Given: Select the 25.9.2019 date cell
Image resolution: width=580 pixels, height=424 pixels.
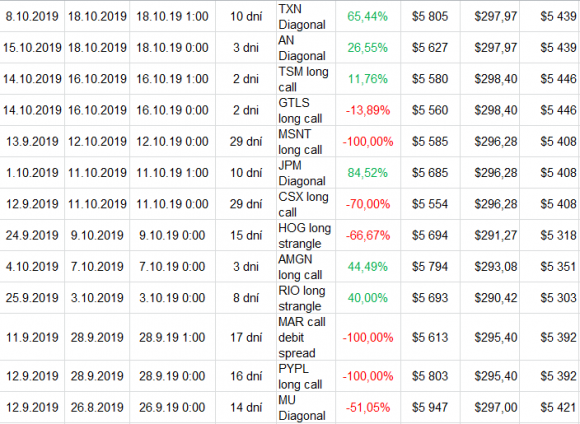Looking at the screenshot, I should (32, 298).
